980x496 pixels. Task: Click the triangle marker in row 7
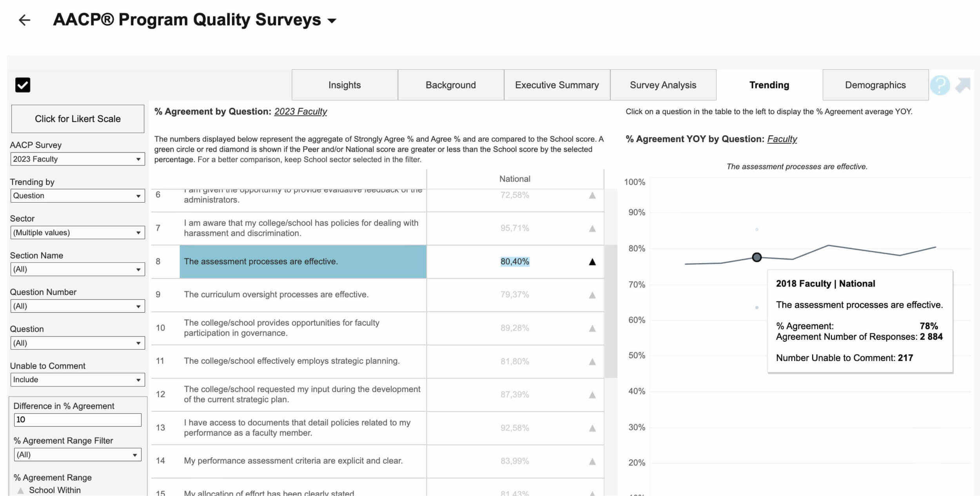pyautogui.click(x=592, y=228)
